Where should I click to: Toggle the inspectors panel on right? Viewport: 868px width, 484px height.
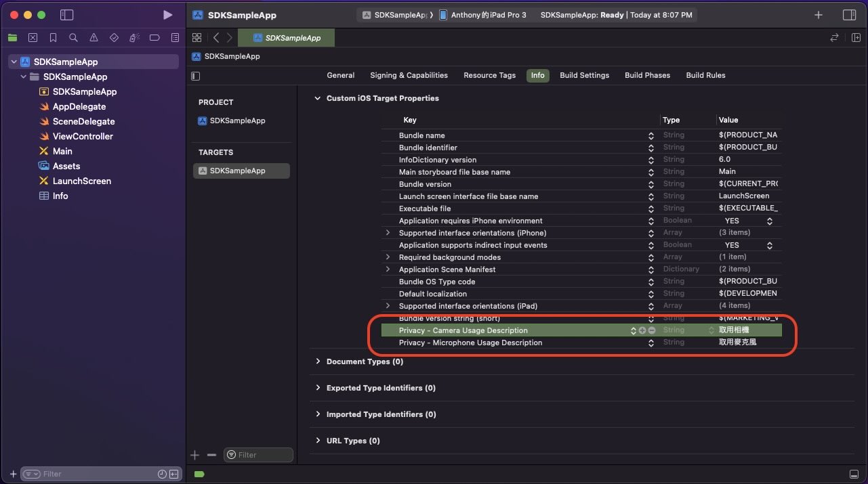point(848,15)
